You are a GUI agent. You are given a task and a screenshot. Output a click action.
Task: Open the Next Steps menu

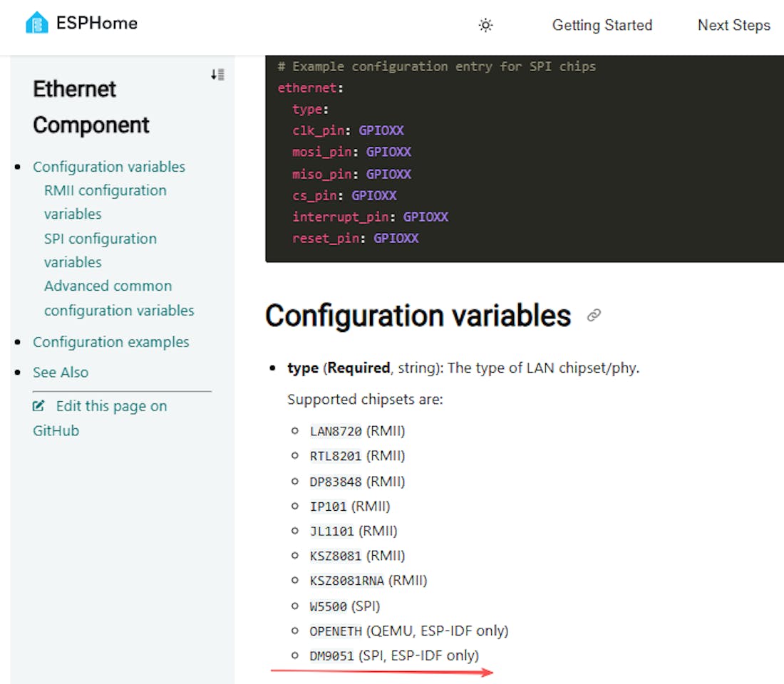click(x=733, y=26)
